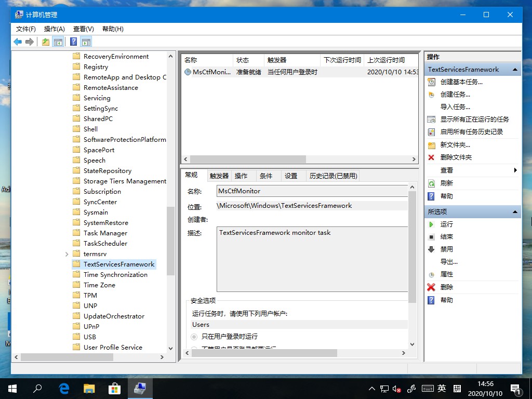This screenshot has width=532, height=399.
Task: Open the 操作(A) menu
Action: [x=54, y=29]
